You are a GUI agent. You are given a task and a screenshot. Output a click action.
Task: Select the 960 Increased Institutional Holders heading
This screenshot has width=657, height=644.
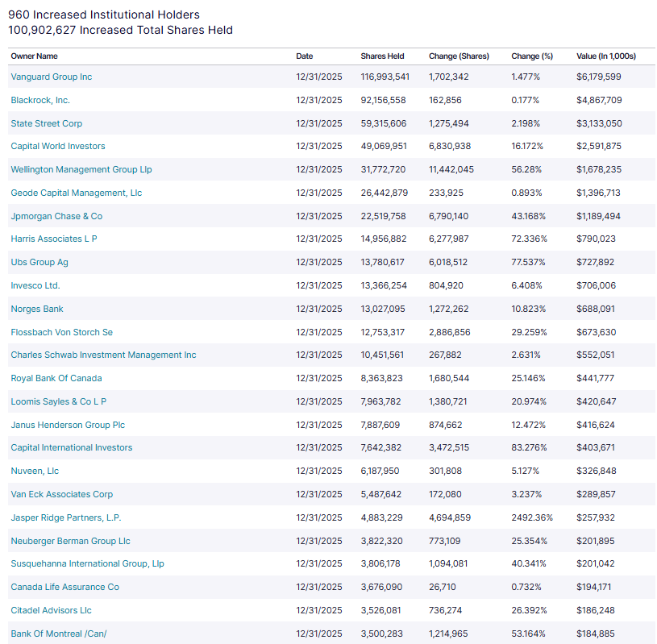[104, 15]
